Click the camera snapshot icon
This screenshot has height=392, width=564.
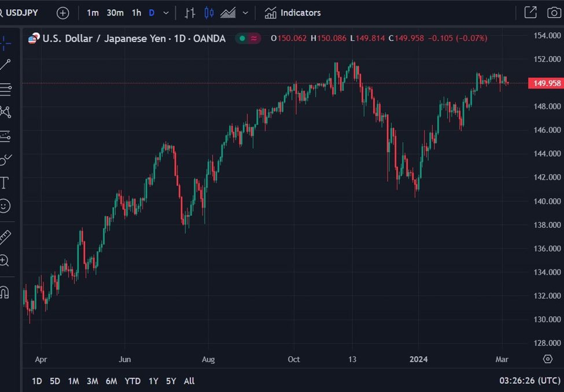[554, 13]
